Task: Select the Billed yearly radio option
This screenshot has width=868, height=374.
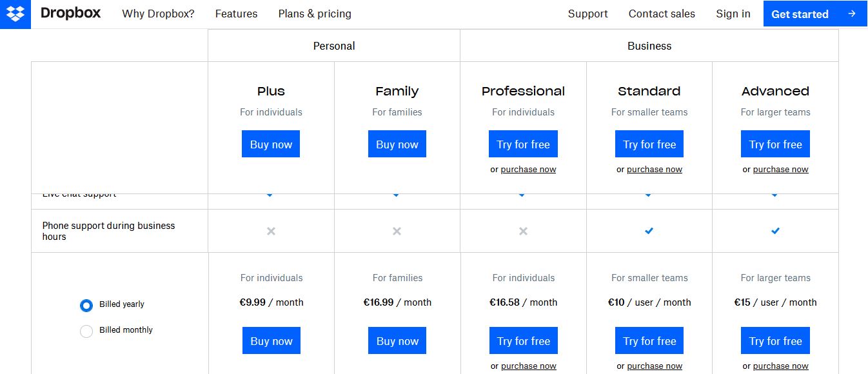Action: (86, 305)
